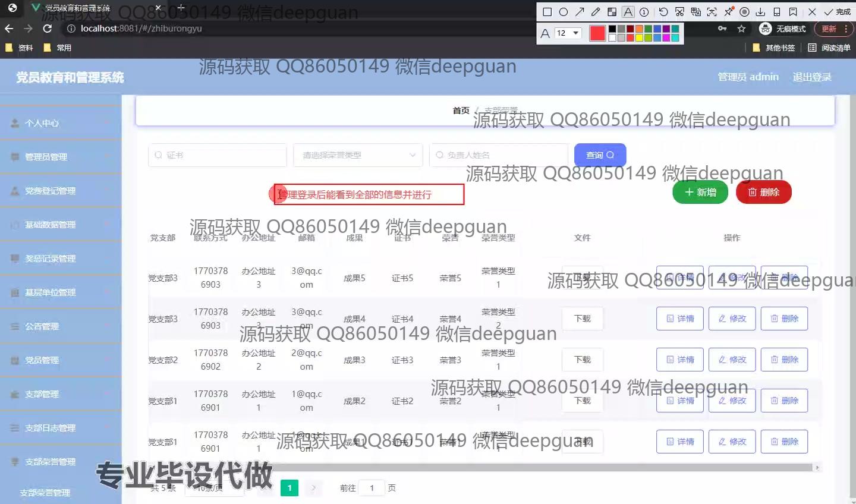Bookmark this page with star icon
The width and height of the screenshot is (856, 504).
[x=741, y=29]
